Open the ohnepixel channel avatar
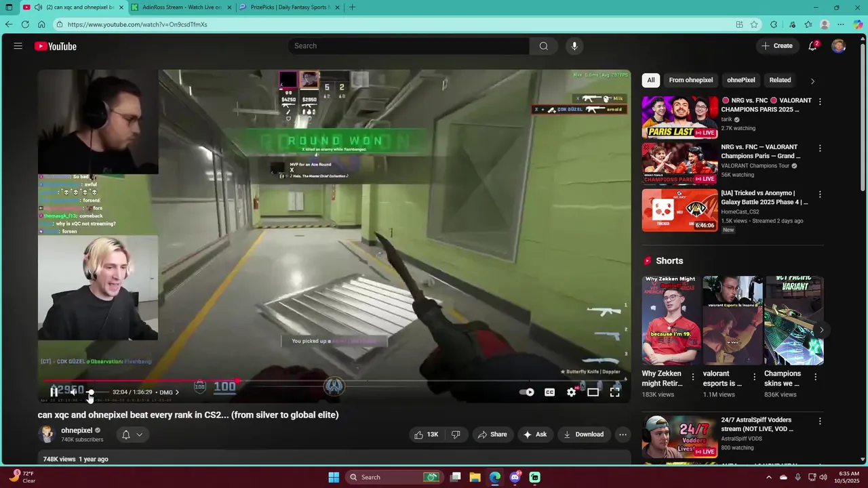This screenshot has width=868, height=488. tap(47, 434)
